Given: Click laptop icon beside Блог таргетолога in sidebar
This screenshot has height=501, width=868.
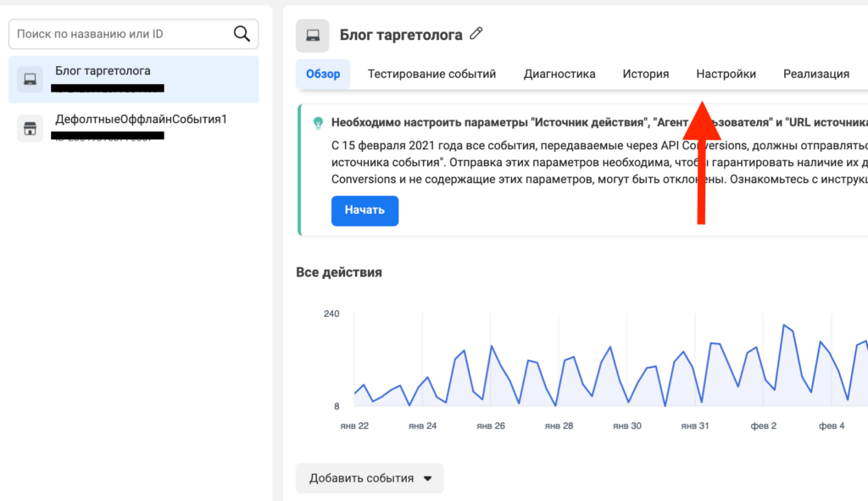Looking at the screenshot, I should pos(30,80).
